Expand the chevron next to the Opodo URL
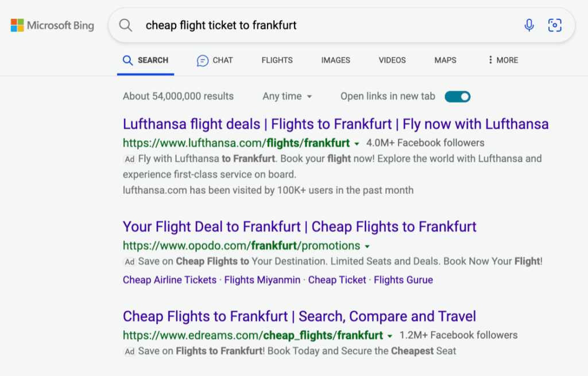588x376 pixels. click(x=367, y=245)
